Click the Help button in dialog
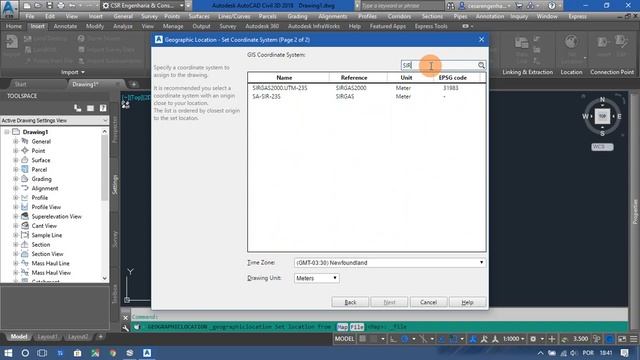The height and width of the screenshot is (360, 640). 467,302
